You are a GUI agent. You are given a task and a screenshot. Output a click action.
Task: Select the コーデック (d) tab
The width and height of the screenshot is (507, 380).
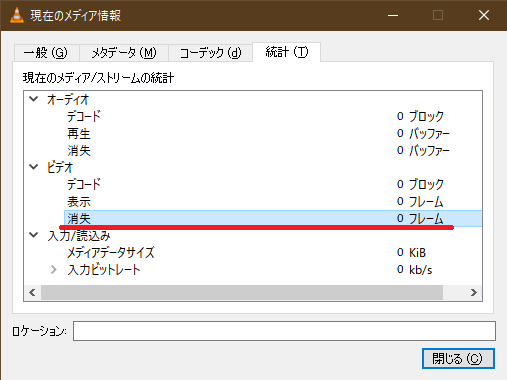click(210, 53)
